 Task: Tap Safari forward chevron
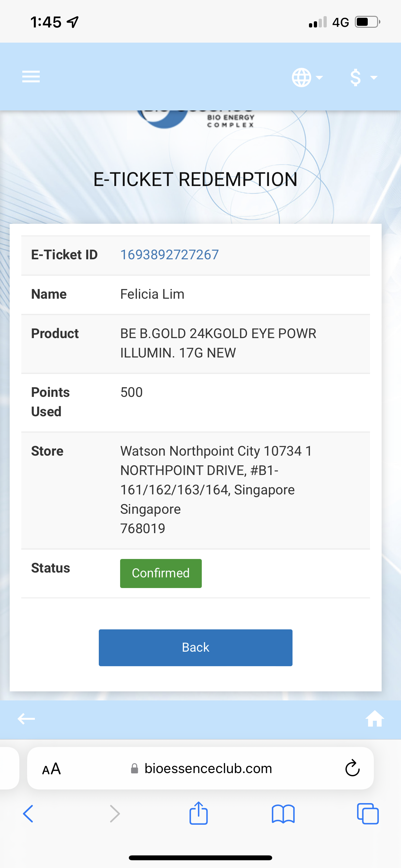pyautogui.click(x=115, y=814)
